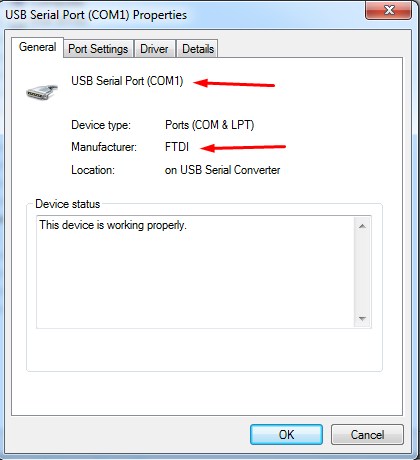Click the device status scrollbar track
Viewport: 420px width, 460px height.
tap(362, 272)
